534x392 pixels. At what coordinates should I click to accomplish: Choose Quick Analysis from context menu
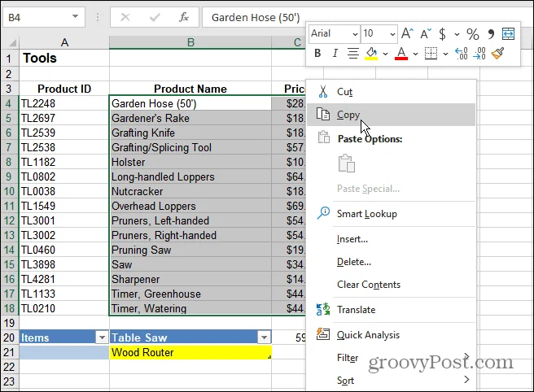tap(391, 335)
